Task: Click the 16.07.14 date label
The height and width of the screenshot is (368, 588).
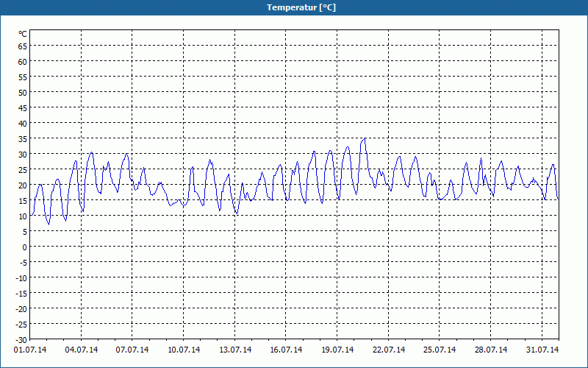Action: tap(286, 350)
